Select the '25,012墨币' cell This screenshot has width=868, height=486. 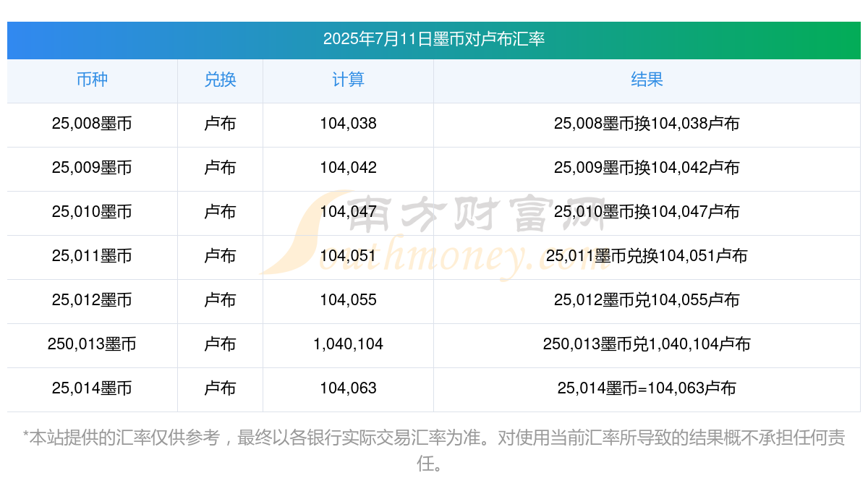tap(92, 300)
